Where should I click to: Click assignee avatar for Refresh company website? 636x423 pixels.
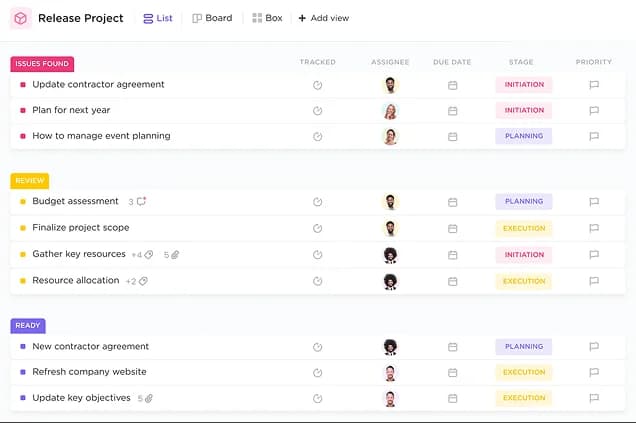[x=390, y=373]
